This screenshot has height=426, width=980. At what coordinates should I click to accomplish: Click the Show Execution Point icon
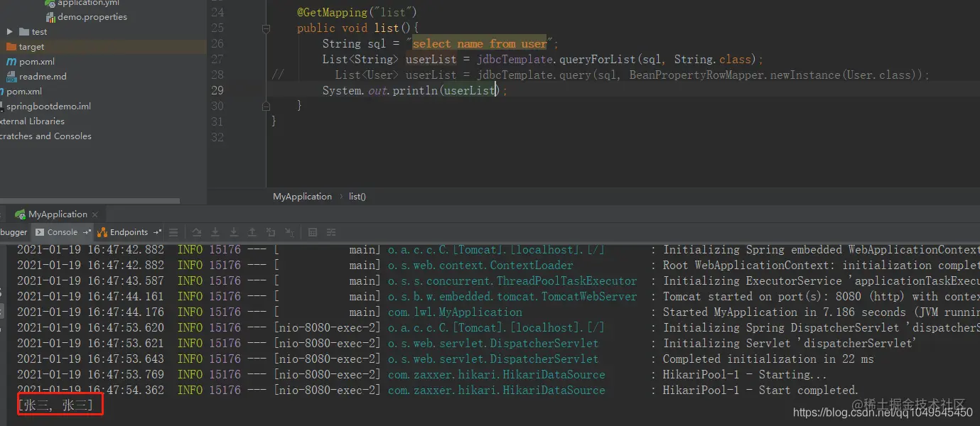pos(173,232)
